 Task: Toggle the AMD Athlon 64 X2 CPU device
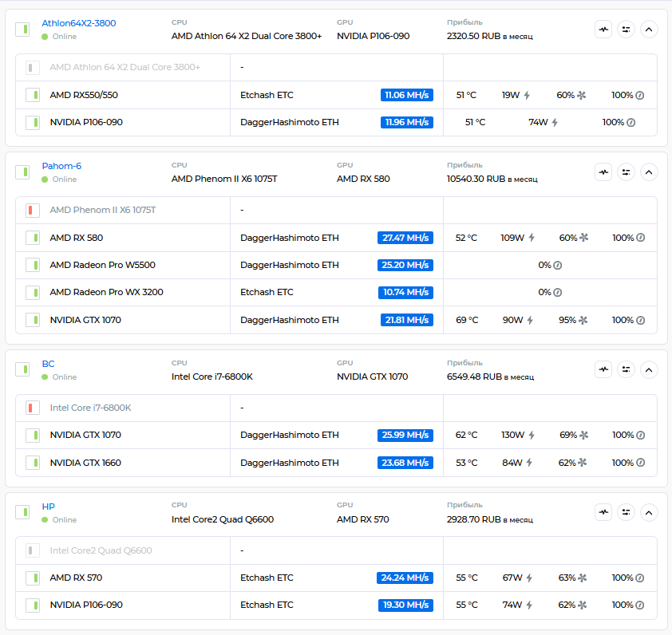click(33, 67)
